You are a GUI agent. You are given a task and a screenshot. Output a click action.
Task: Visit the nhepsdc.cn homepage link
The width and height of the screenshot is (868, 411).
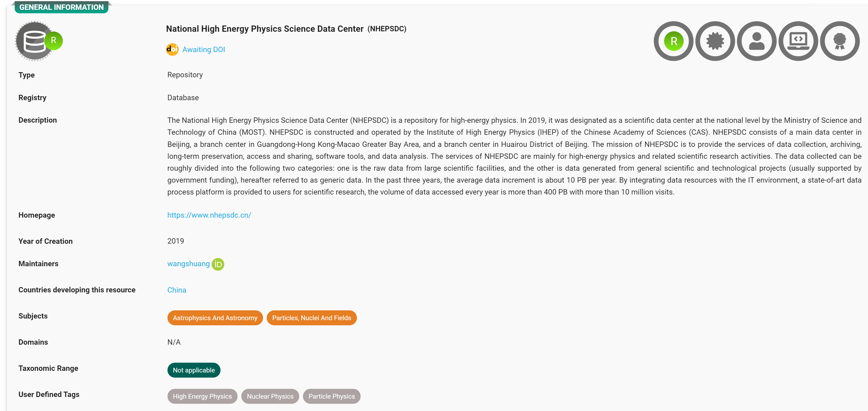click(209, 215)
